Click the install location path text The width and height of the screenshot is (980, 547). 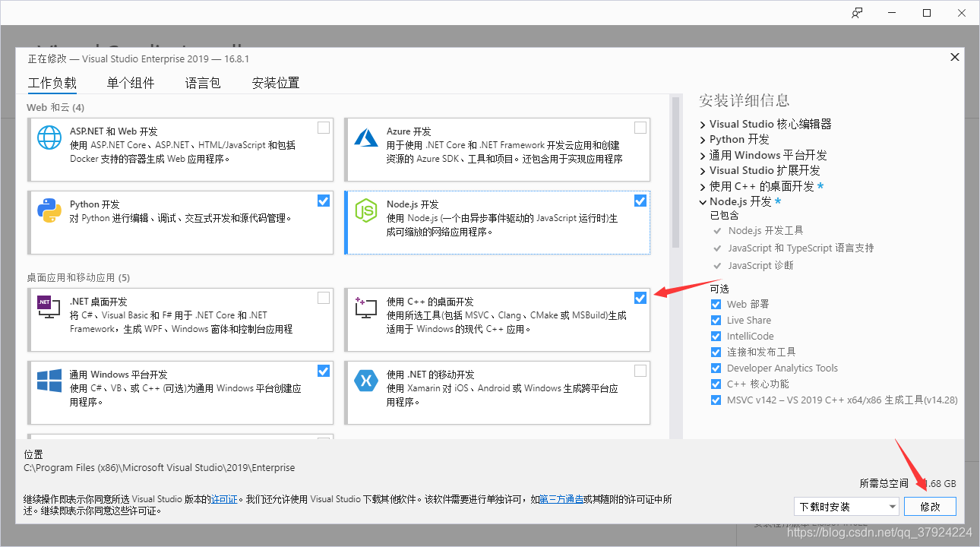160,468
